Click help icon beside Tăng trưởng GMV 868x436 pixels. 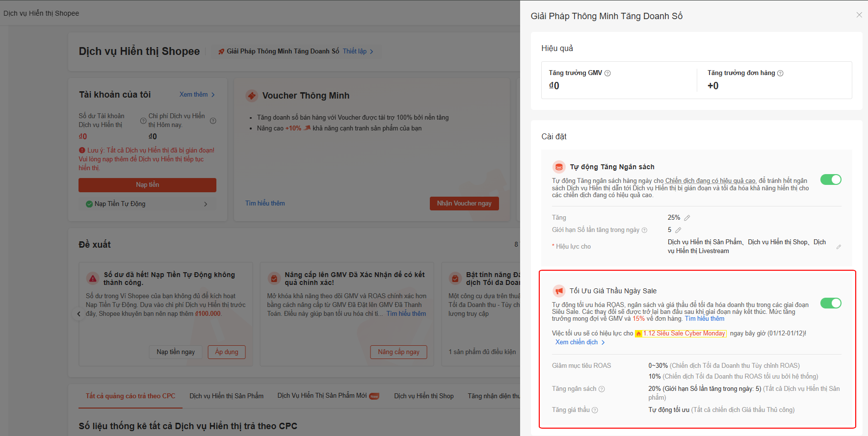pyautogui.click(x=607, y=73)
